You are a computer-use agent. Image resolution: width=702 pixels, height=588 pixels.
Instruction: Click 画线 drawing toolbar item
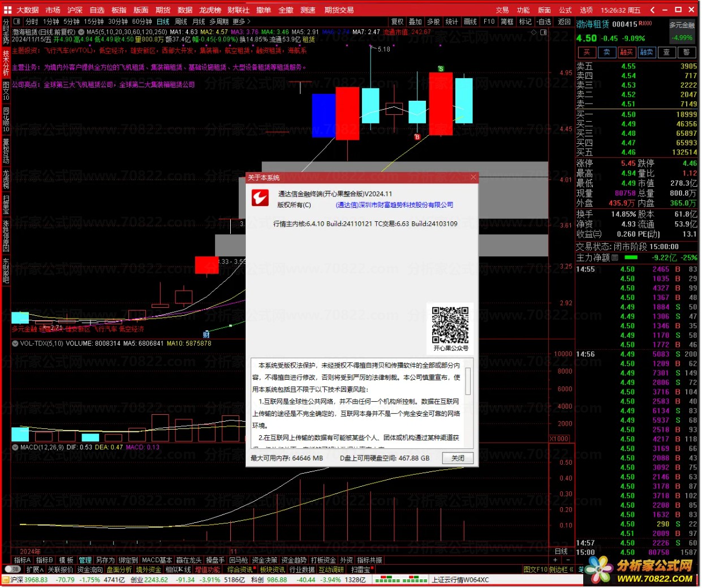coord(470,22)
